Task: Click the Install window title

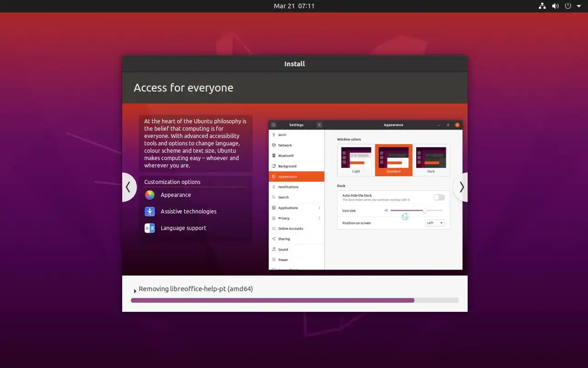Action: [x=294, y=64]
